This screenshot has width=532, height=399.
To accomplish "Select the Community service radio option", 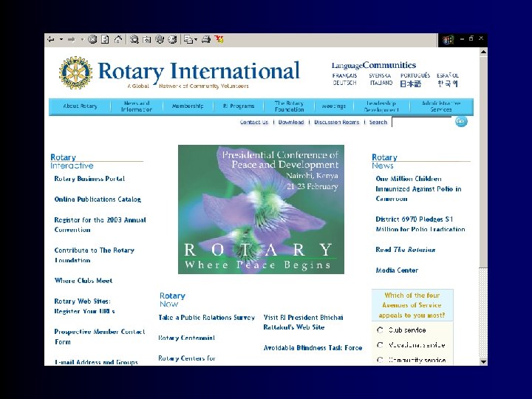I will 380,360.
